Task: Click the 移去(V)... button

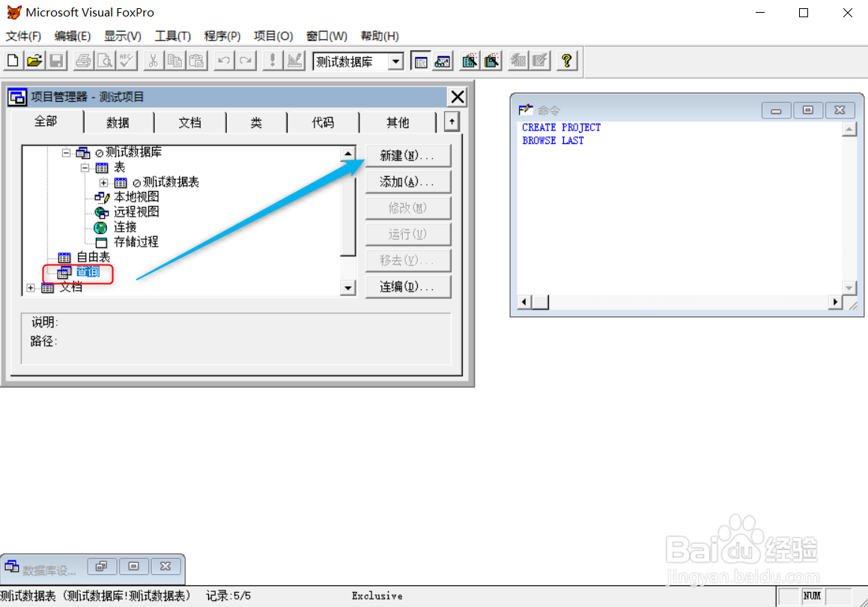Action: (408, 260)
